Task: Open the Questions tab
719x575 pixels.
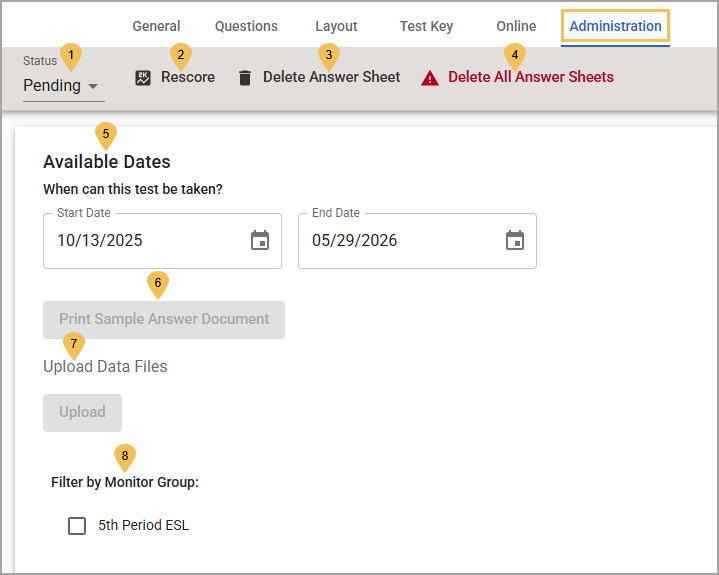Action: [246, 26]
